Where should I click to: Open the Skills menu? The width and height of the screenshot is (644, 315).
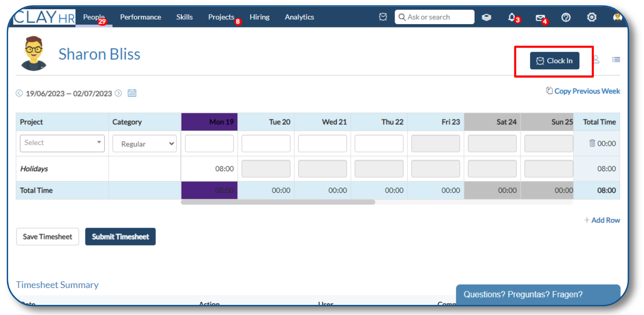[184, 17]
